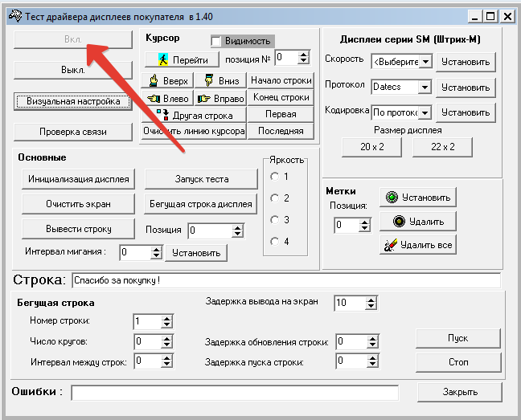521x420 pixels.
Task: Choose the 20 x 2 display size
Action: click(x=374, y=147)
